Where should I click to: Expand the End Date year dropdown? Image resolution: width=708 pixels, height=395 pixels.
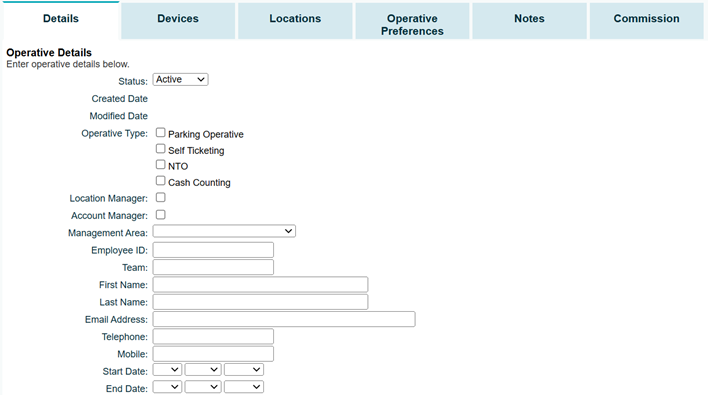click(x=244, y=387)
